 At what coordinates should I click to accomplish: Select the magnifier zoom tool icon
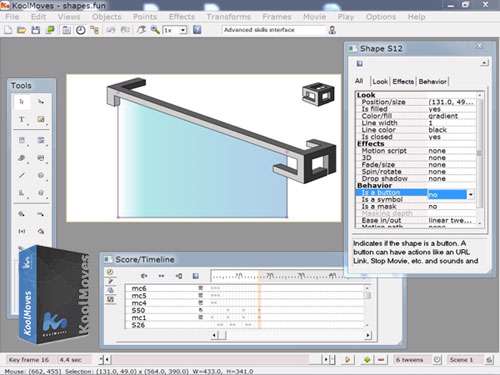click(155, 30)
